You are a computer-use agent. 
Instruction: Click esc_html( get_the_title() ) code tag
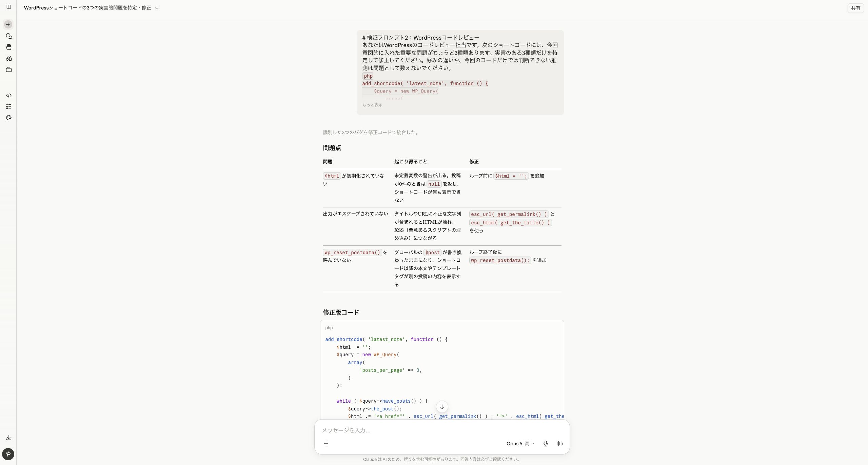pos(510,223)
